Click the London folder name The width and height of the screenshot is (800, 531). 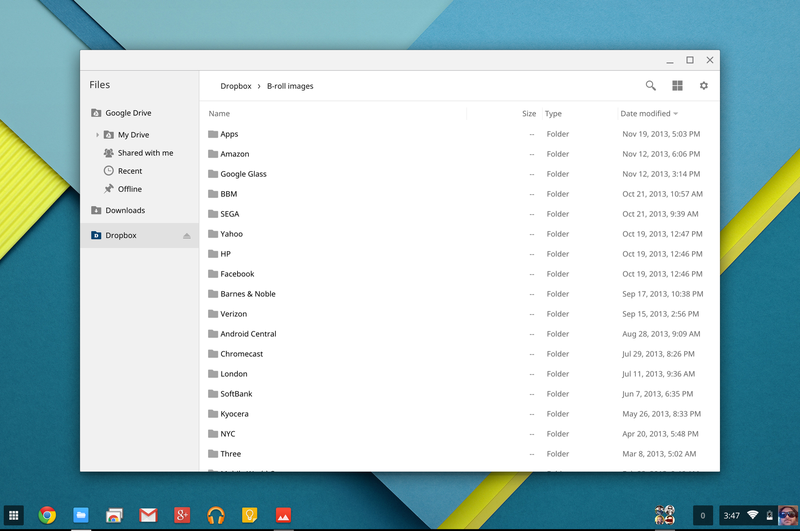(234, 374)
